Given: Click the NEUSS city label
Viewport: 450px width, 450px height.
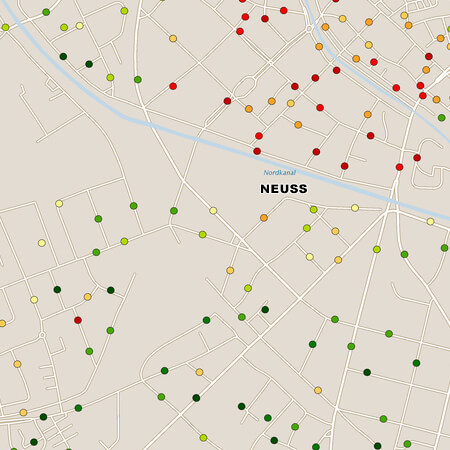Looking at the screenshot, I should 284,189.
